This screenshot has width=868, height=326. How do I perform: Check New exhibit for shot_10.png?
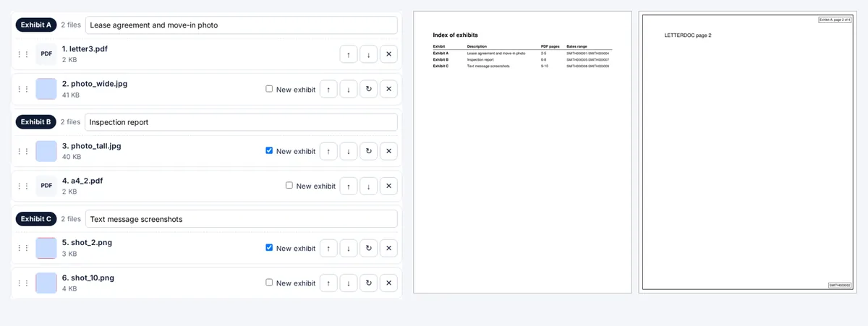pos(269,282)
